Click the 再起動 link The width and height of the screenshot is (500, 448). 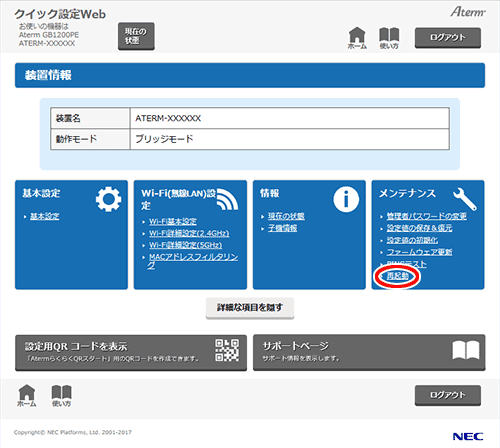pos(398,276)
